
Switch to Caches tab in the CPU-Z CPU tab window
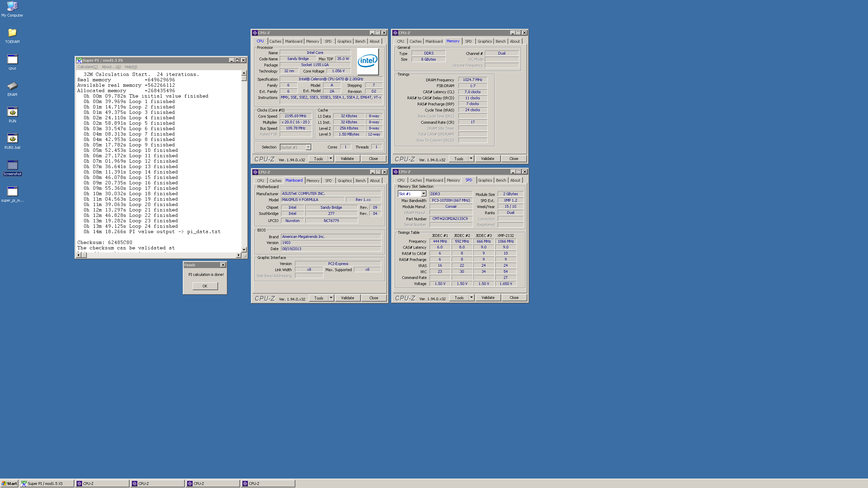(275, 41)
